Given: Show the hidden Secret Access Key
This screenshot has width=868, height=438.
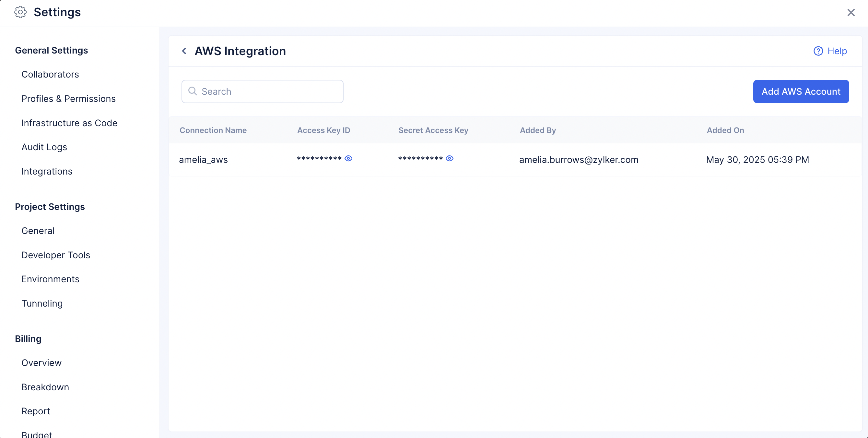Looking at the screenshot, I should click(450, 158).
